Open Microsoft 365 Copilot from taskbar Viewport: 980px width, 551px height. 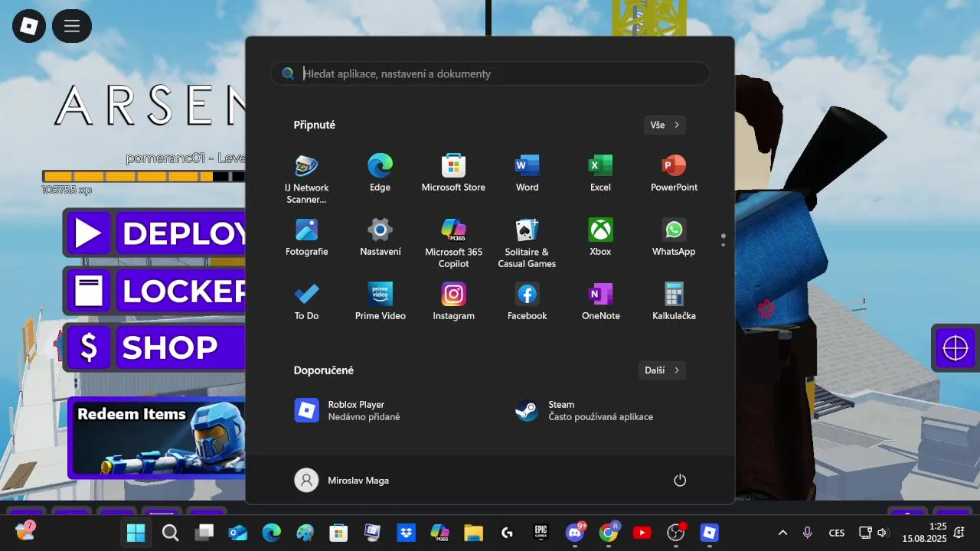[x=439, y=533]
